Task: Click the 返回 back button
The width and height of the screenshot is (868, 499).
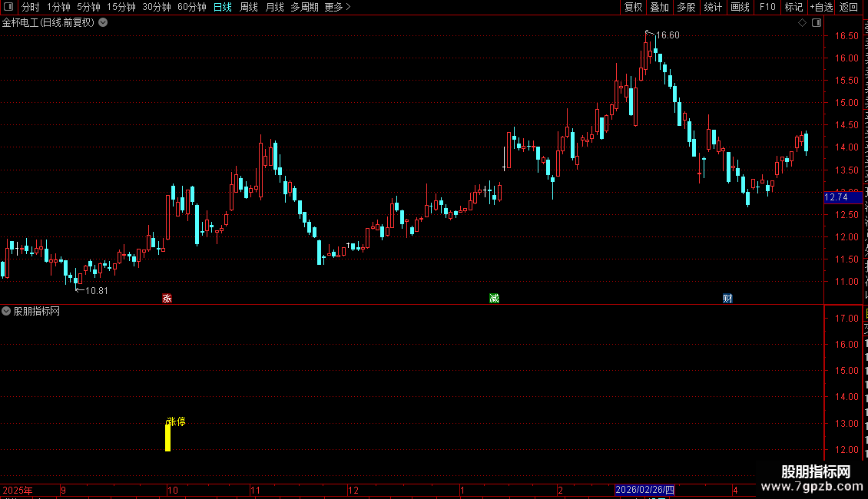Action: [848, 7]
